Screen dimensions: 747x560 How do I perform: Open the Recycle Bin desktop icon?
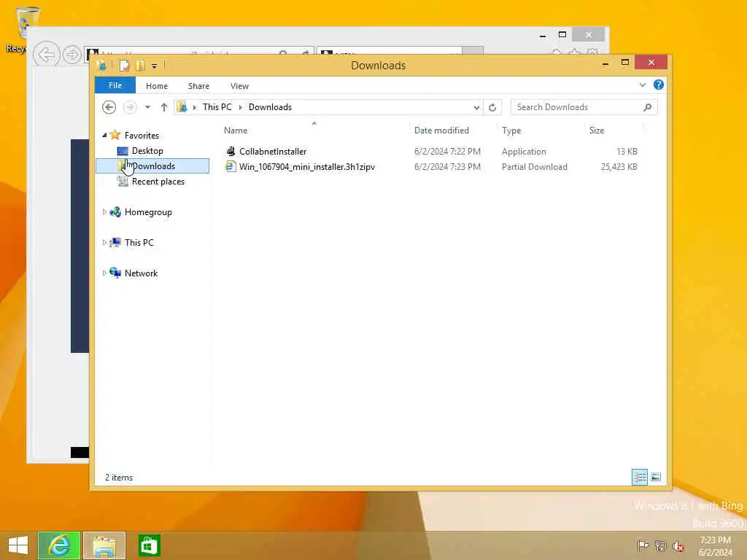[24, 29]
